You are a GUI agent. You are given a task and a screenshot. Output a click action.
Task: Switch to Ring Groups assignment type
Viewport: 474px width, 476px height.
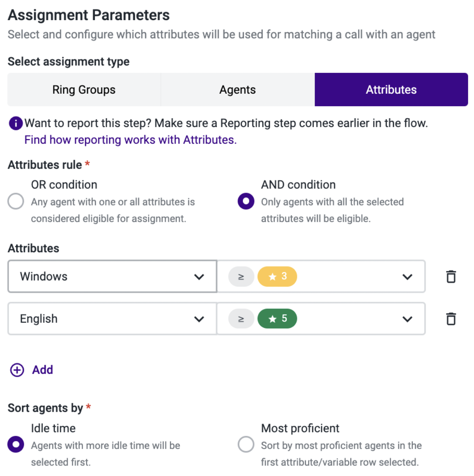point(84,89)
